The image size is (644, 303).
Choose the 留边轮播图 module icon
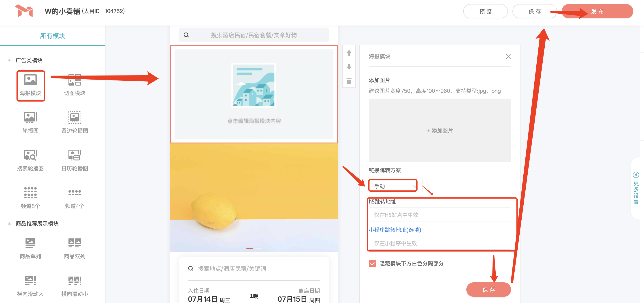point(75,117)
